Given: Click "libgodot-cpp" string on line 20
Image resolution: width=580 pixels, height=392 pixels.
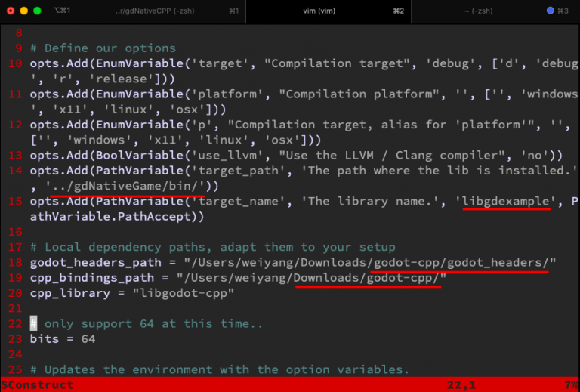Looking at the screenshot, I should 183,293.
